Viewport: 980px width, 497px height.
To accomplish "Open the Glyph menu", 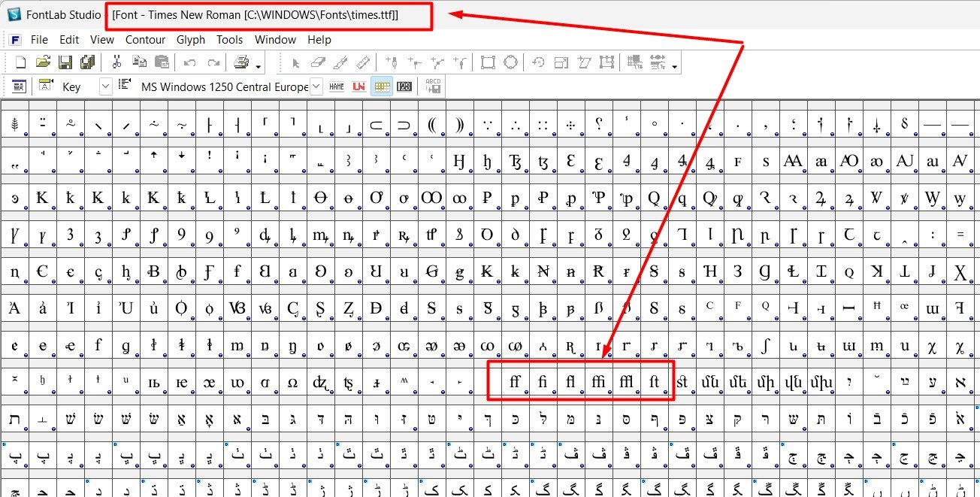I will [x=191, y=40].
